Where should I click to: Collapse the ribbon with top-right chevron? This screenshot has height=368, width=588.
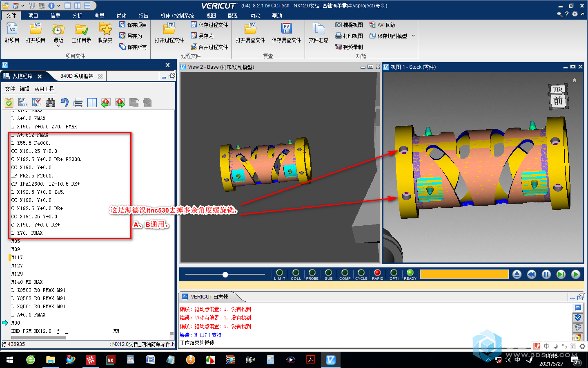coord(583,14)
